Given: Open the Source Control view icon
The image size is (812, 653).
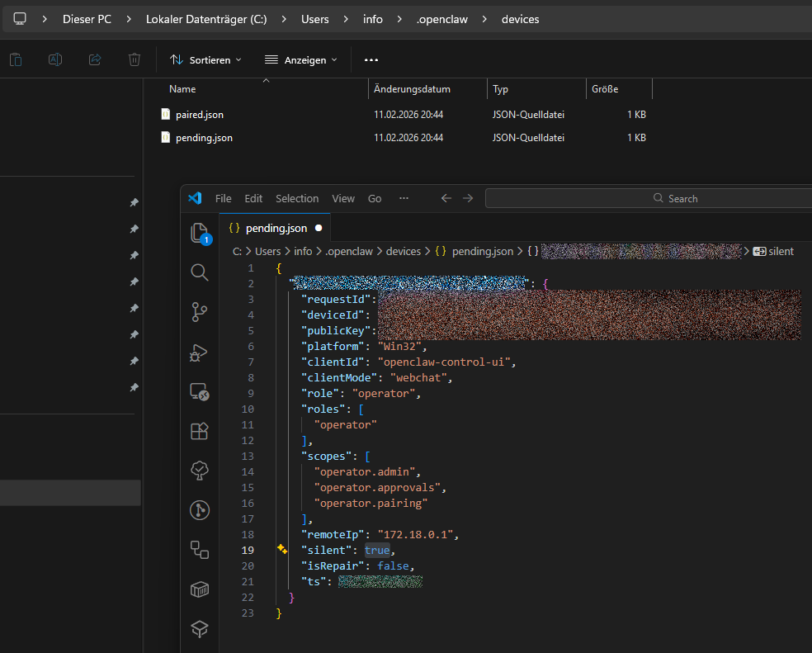Looking at the screenshot, I should 200,312.
